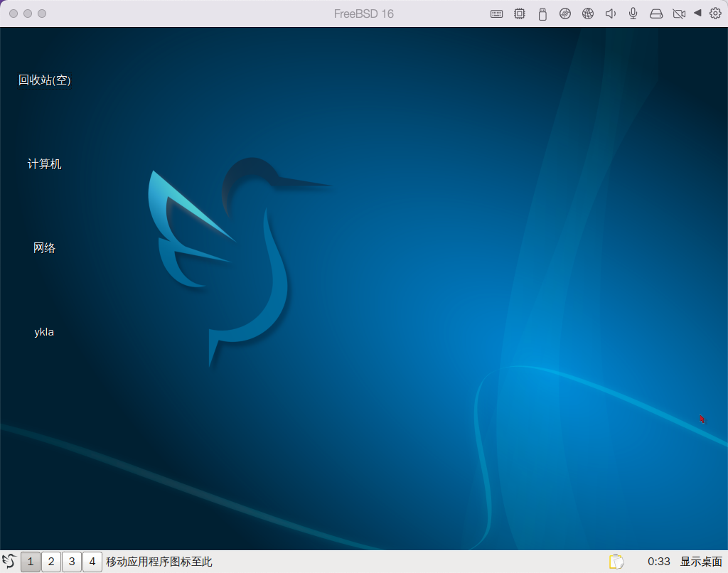Click the left-pointing triangle toolbar icon
728x573 pixels.
[x=697, y=13]
